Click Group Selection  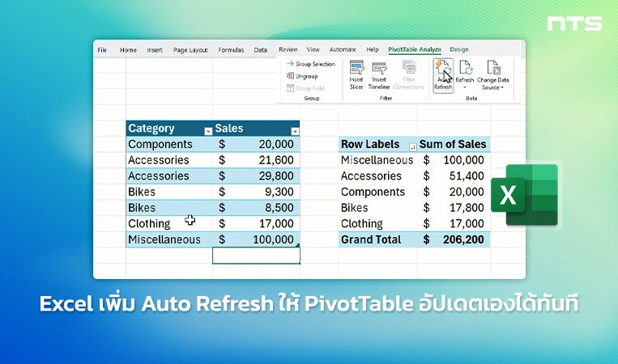click(311, 64)
